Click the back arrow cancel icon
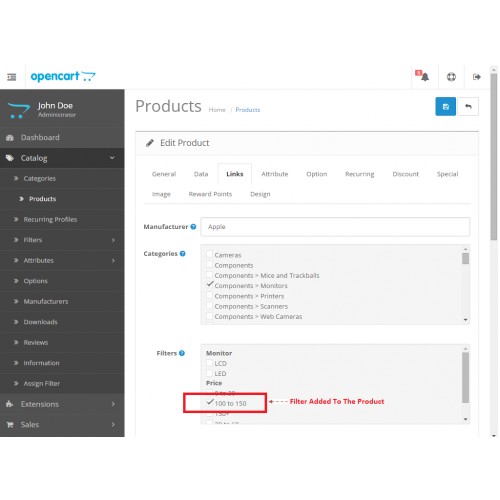 tap(468, 107)
